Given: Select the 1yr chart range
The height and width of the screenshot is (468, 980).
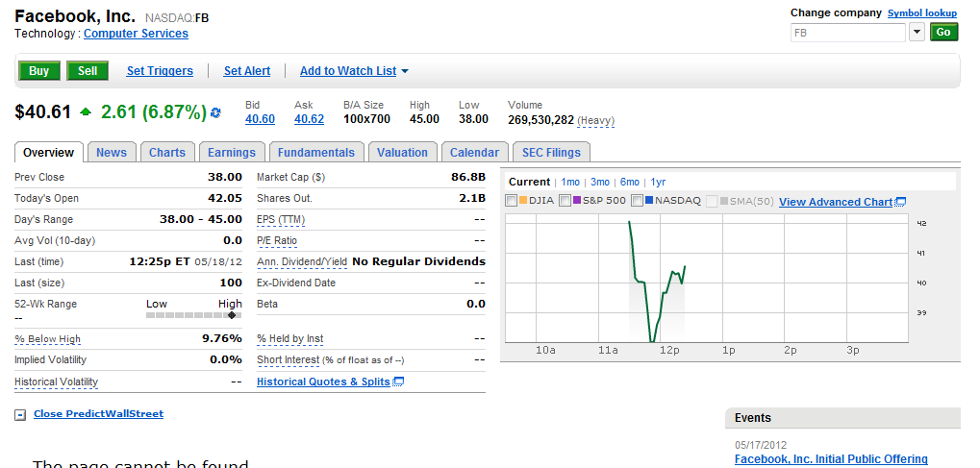Looking at the screenshot, I should pos(658,182).
